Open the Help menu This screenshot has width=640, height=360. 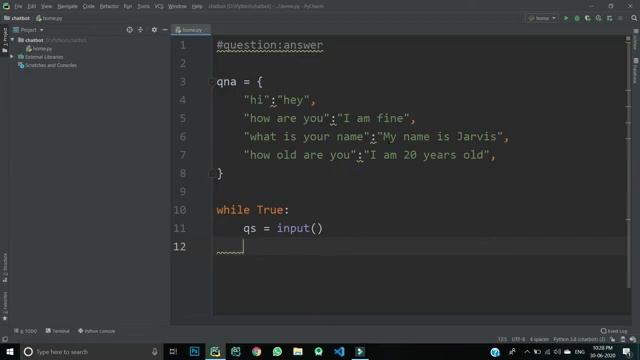click(x=197, y=7)
